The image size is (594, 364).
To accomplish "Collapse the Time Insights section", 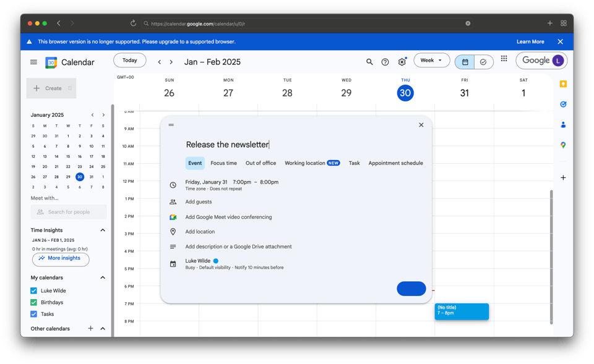I will (x=103, y=231).
